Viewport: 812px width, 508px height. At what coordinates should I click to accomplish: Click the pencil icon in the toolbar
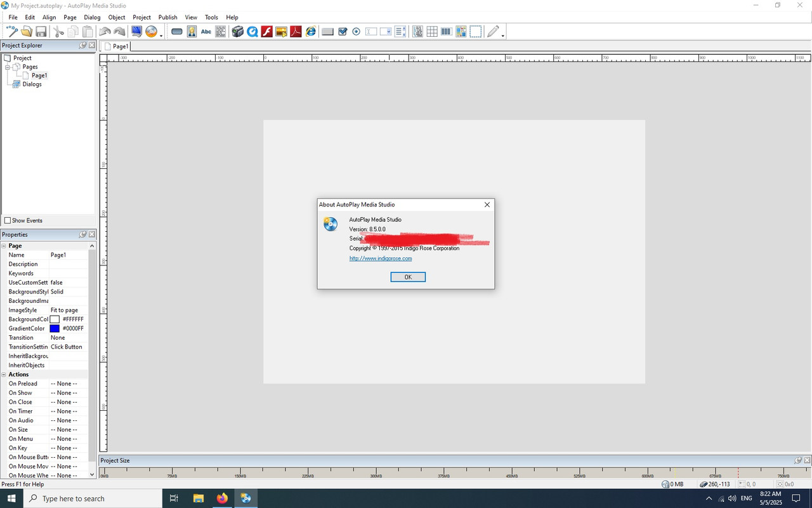493,32
